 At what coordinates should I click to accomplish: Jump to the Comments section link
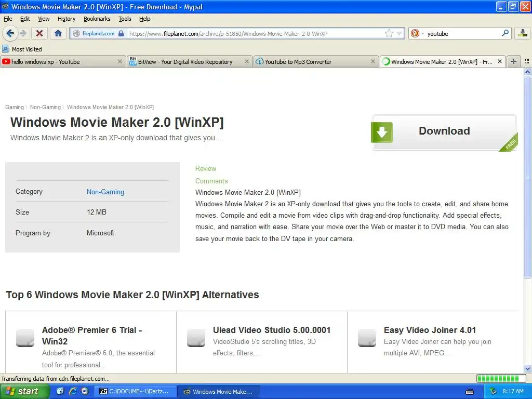point(211,181)
